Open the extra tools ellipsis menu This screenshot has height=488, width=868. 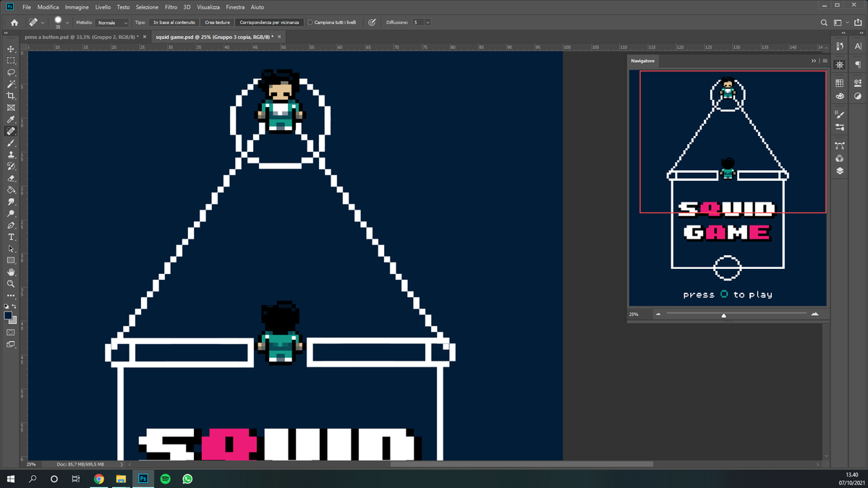pyautogui.click(x=11, y=296)
